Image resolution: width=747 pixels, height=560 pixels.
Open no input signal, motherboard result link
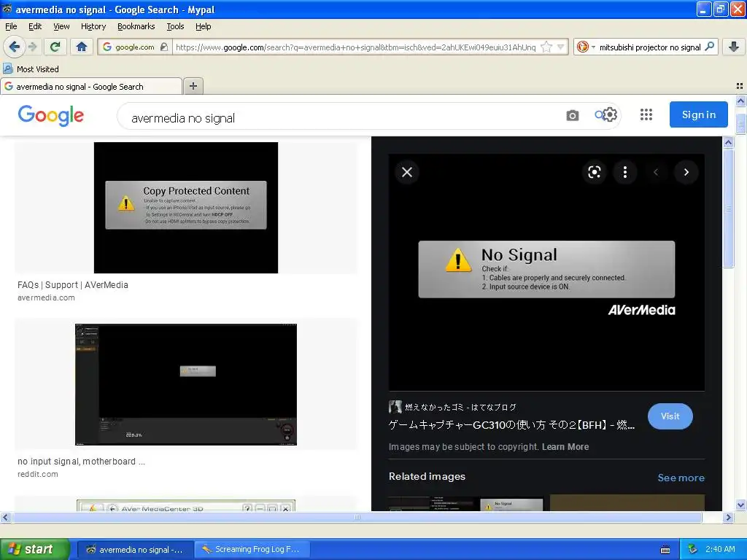point(82,461)
